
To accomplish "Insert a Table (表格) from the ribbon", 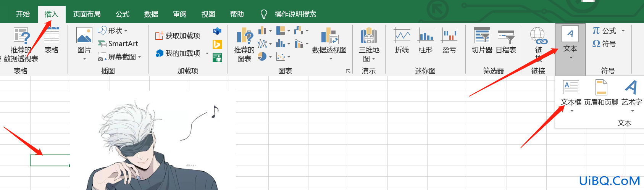I will 52,40.
